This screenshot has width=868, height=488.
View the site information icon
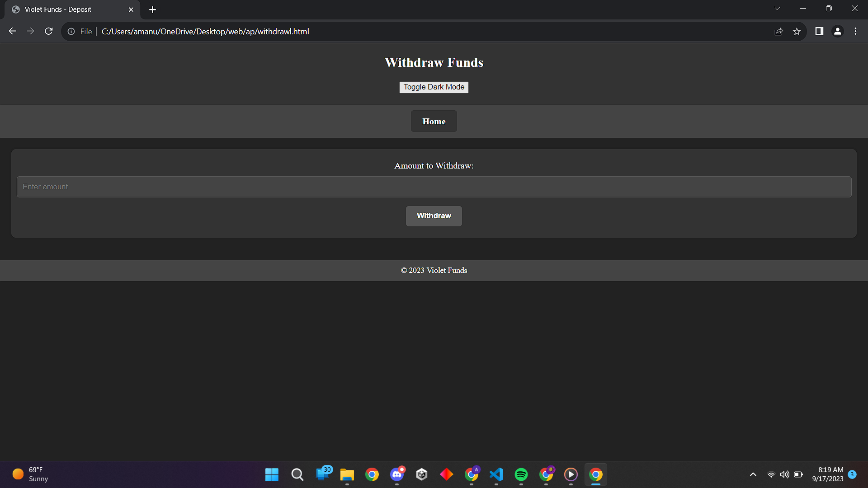click(x=71, y=31)
